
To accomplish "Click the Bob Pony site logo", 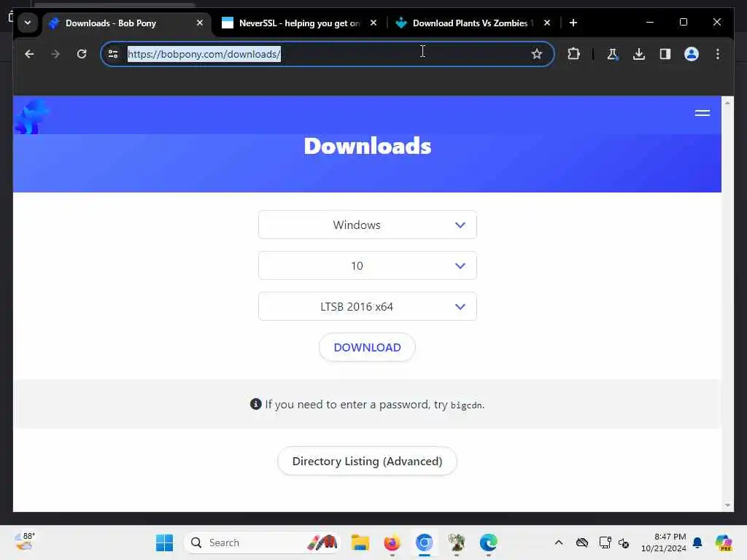I will point(31,116).
